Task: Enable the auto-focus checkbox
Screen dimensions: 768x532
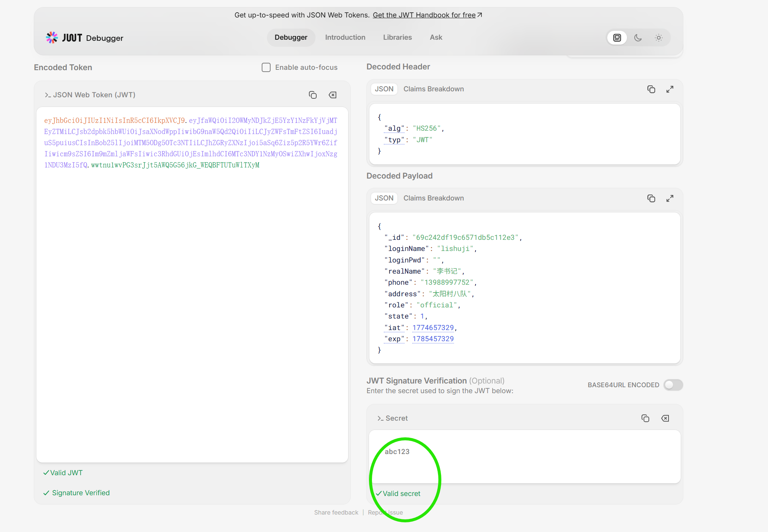Action: click(x=266, y=68)
